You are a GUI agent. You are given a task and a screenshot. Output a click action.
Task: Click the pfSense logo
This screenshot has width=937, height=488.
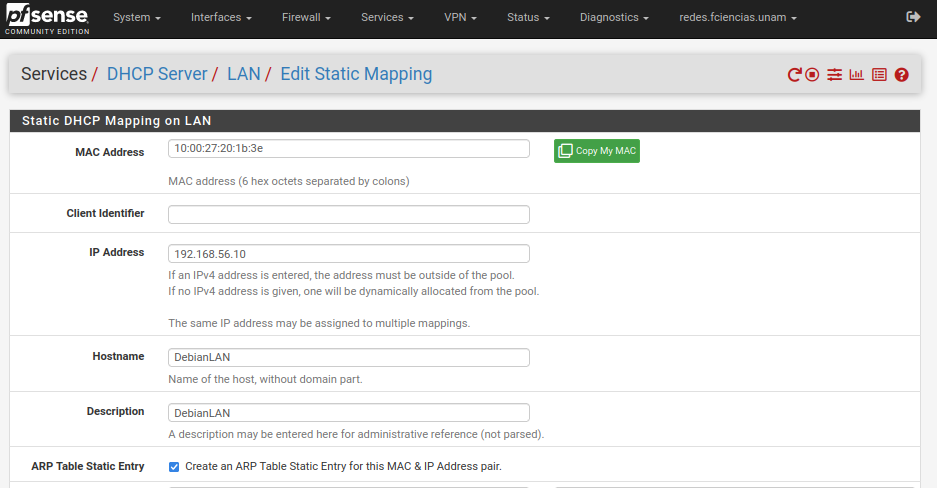coord(47,17)
